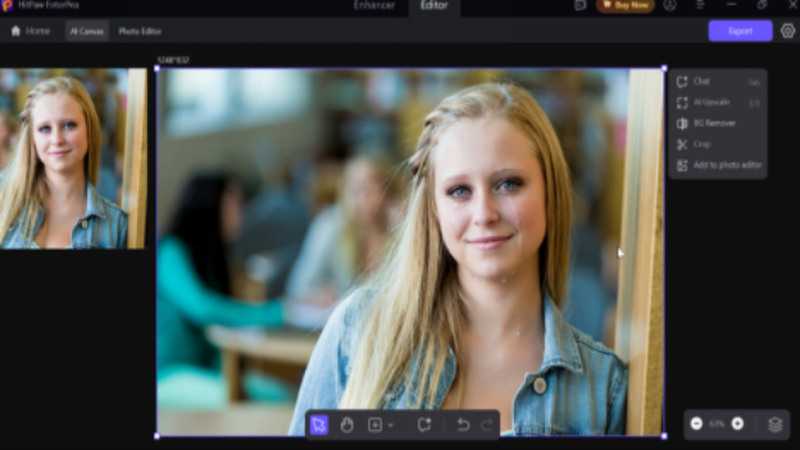Expand the add image dropdown arrow
This screenshot has width=800, height=450.
point(391,425)
